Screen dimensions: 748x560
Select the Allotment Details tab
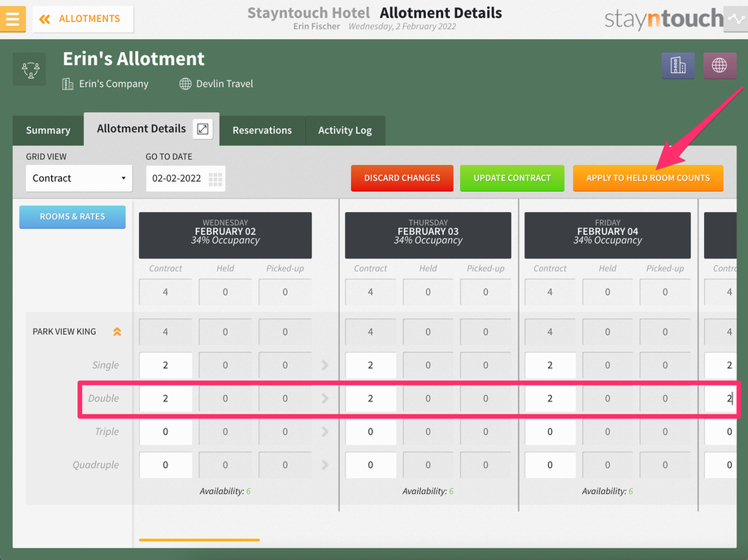(x=141, y=128)
